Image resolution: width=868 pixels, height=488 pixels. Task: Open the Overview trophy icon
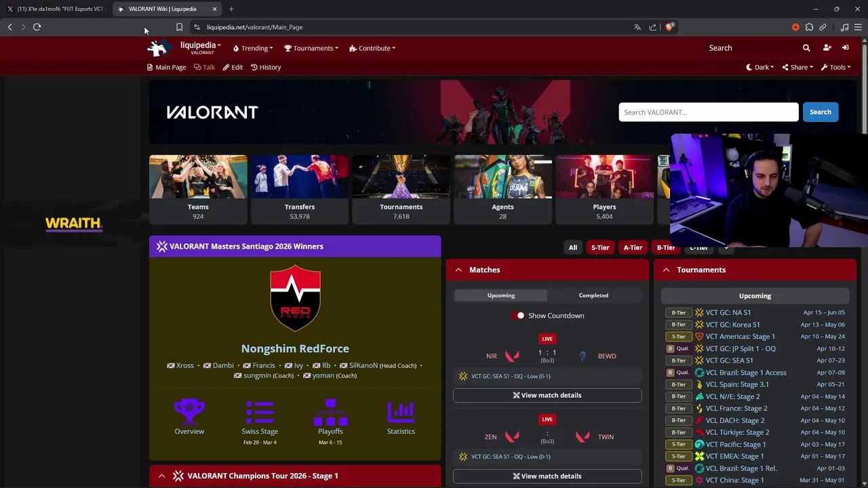(x=189, y=411)
